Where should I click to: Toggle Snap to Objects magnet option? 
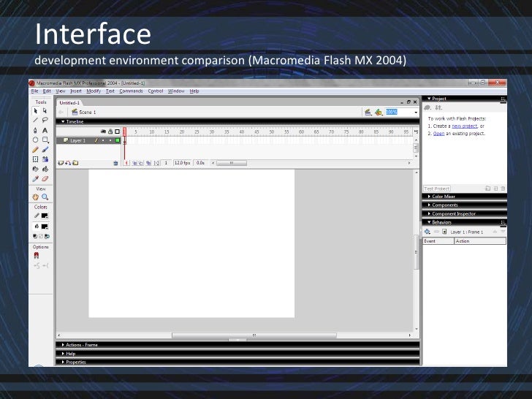tap(37, 256)
